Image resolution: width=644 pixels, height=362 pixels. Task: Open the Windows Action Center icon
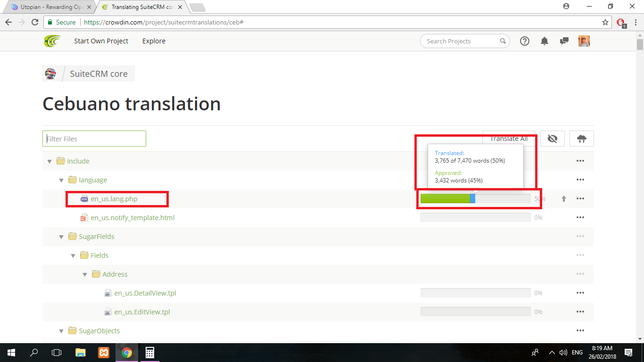click(x=628, y=353)
